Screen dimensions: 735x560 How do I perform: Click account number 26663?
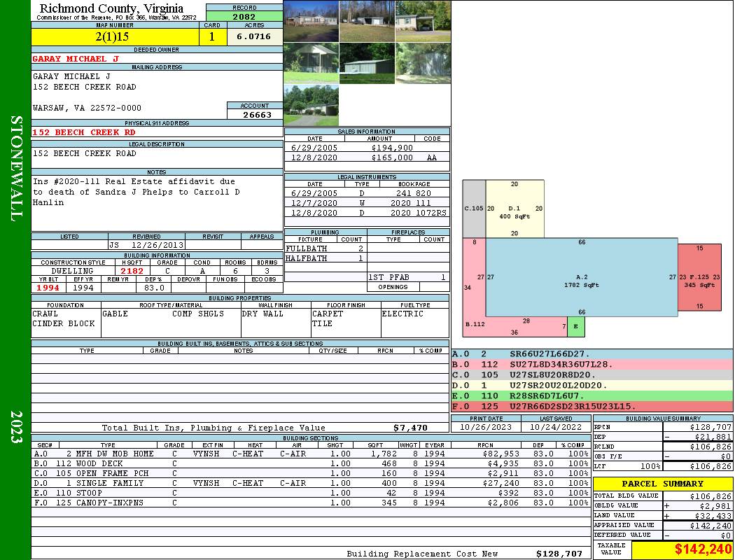pos(257,114)
